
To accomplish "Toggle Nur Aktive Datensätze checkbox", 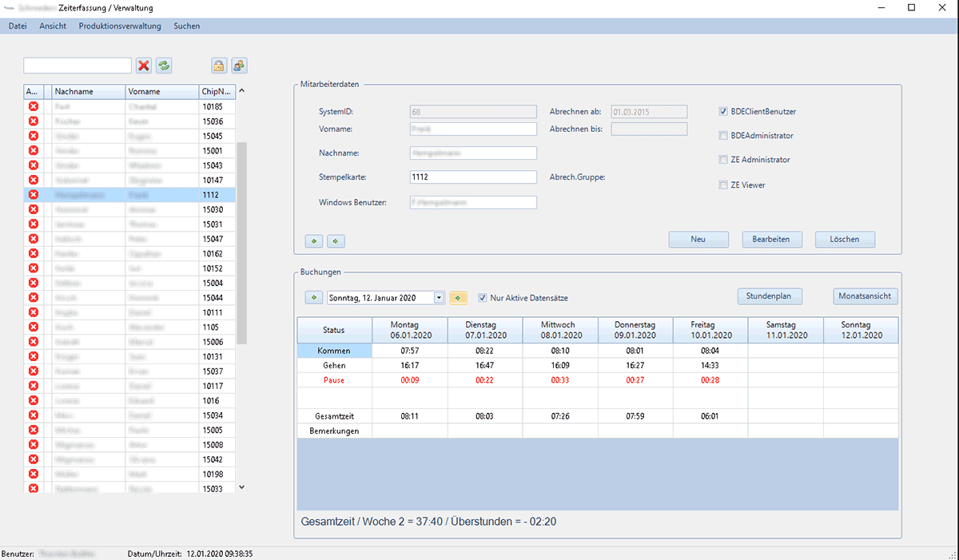I will coord(482,298).
